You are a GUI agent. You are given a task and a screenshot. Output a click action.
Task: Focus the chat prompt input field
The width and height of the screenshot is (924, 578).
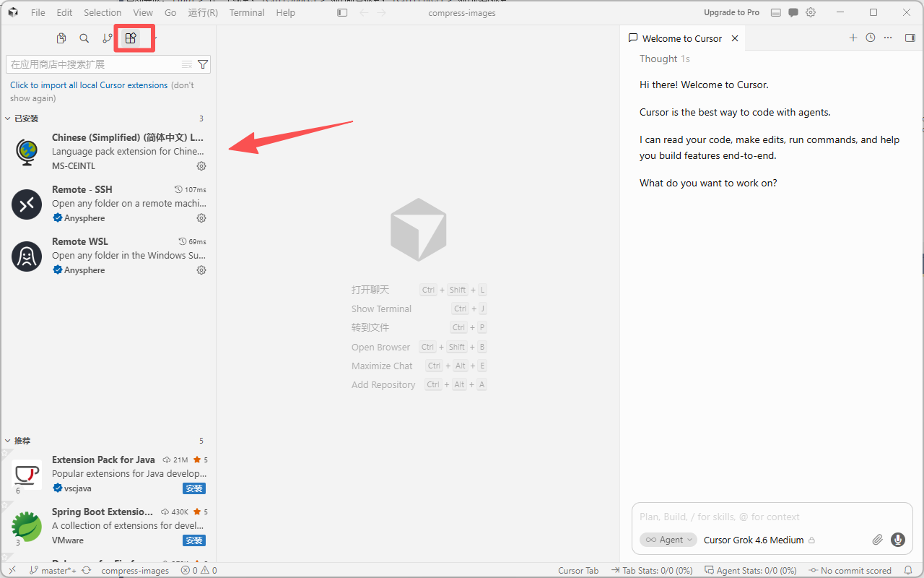point(771,517)
